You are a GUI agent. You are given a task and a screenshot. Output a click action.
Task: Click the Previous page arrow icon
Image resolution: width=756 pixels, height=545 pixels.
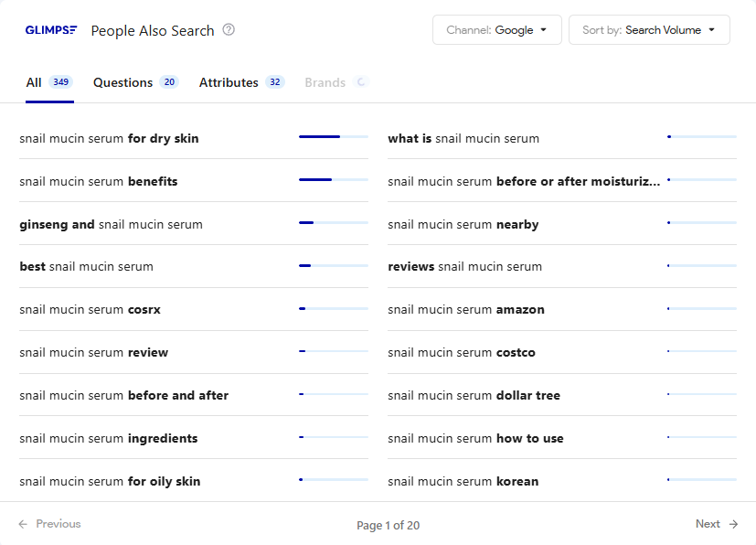[x=23, y=524]
